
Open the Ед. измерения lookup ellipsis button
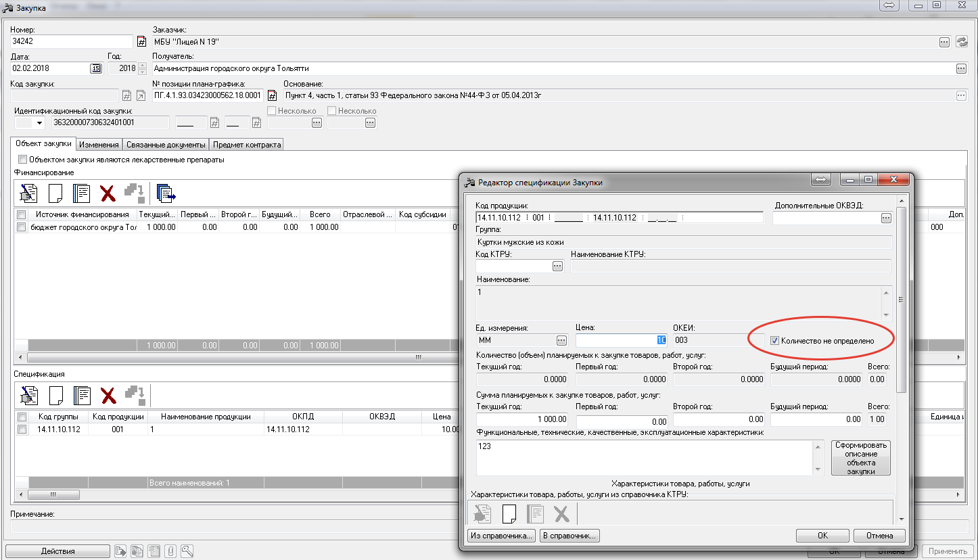[561, 340]
